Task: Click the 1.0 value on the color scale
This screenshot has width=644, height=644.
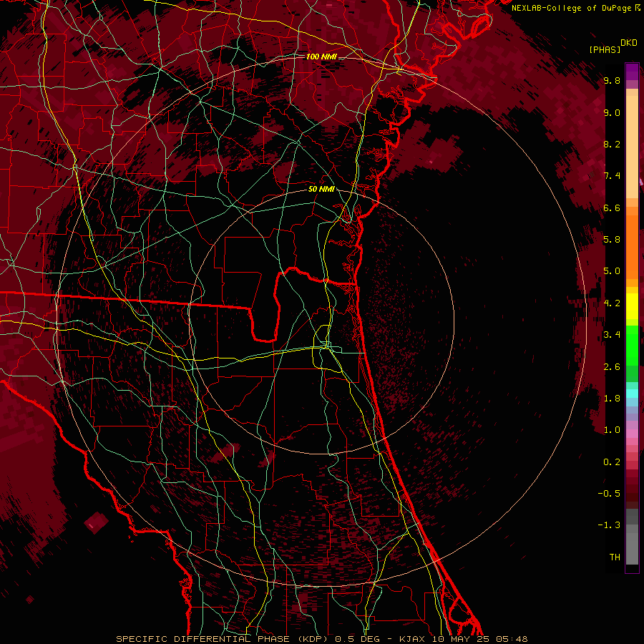Action: 612,430
